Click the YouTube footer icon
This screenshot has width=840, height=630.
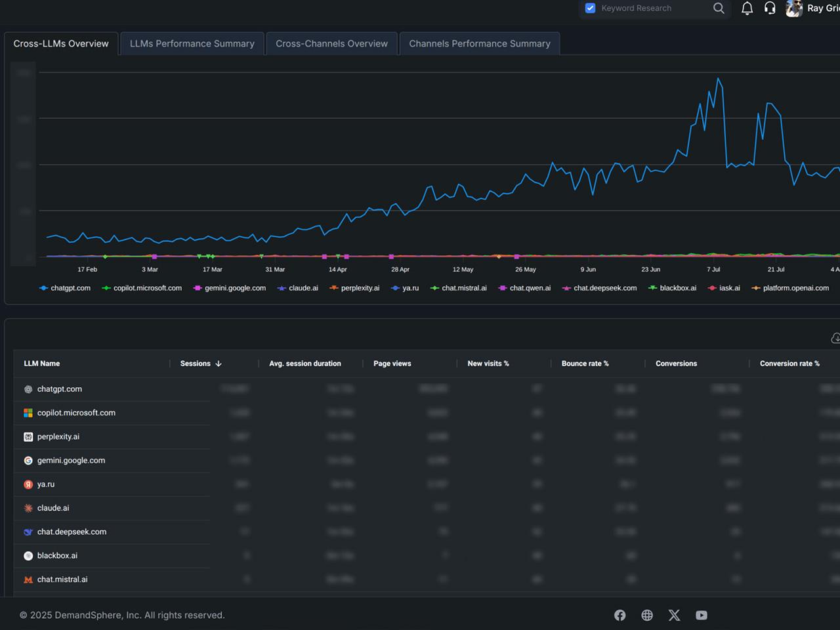[702, 615]
